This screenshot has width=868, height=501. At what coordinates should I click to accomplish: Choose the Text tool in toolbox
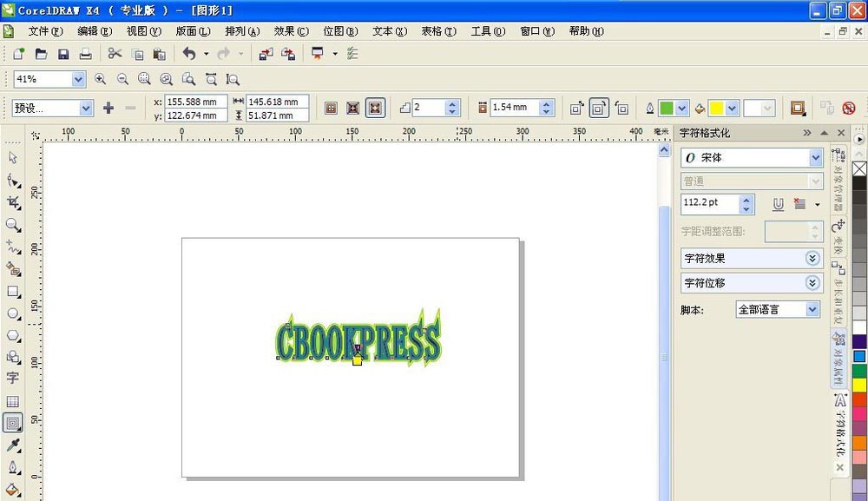click(x=13, y=379)
